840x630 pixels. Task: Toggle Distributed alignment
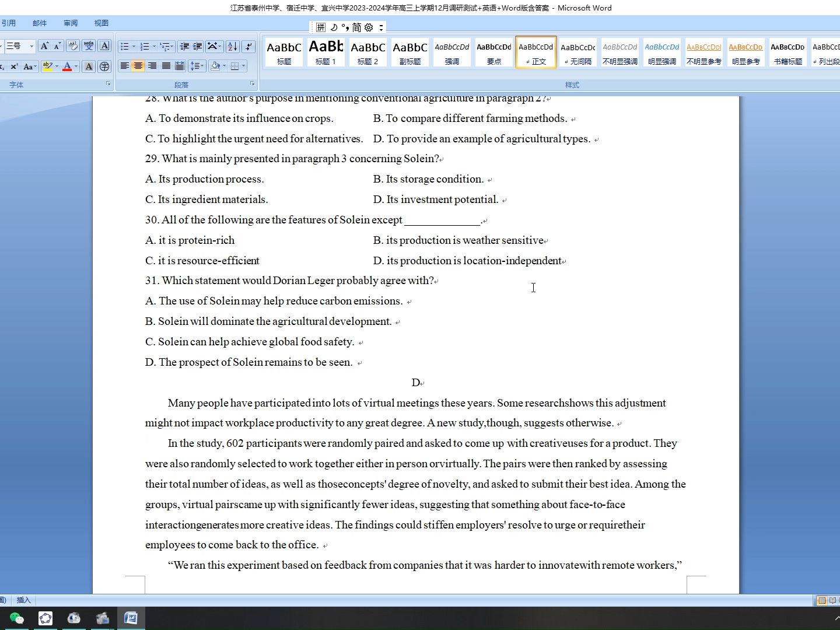click(180, 66)
